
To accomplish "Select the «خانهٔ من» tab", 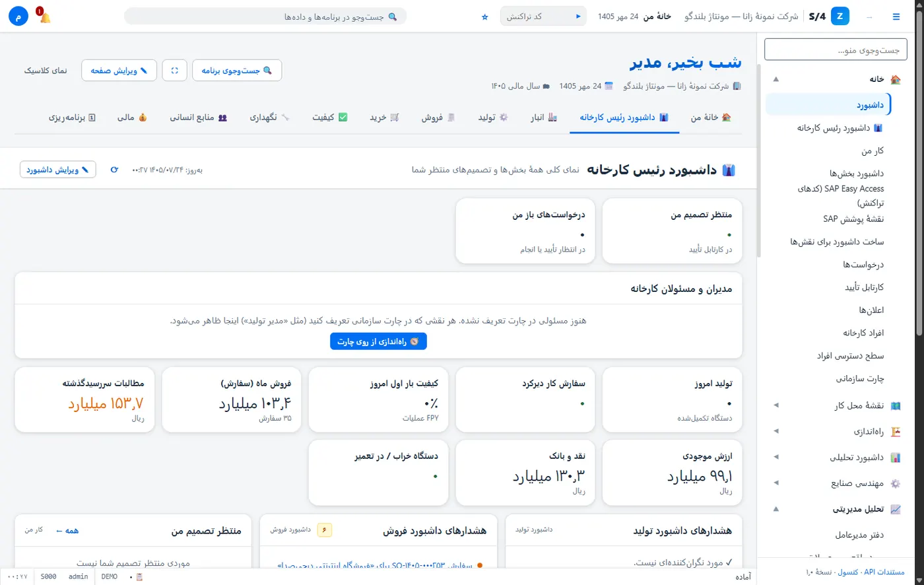I will pos(709,118).
